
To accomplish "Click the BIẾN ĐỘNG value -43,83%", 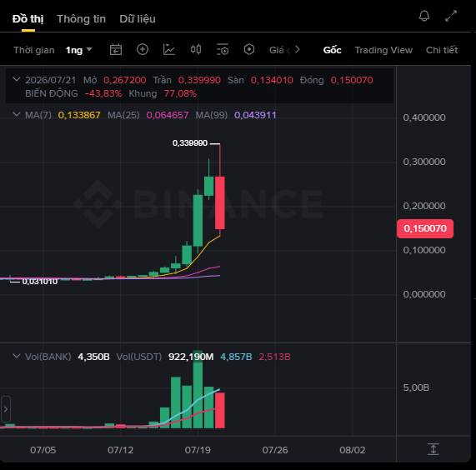I will tap(103, 93).
